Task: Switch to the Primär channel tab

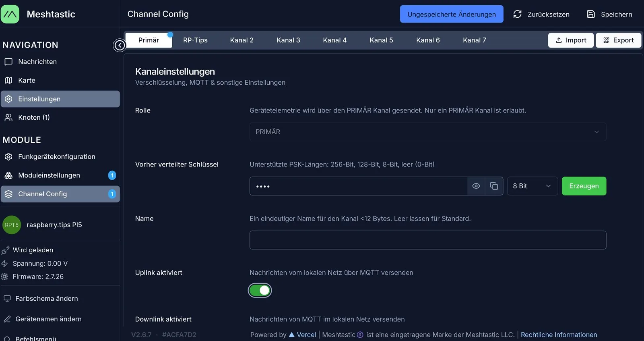Action: [149, 40]
